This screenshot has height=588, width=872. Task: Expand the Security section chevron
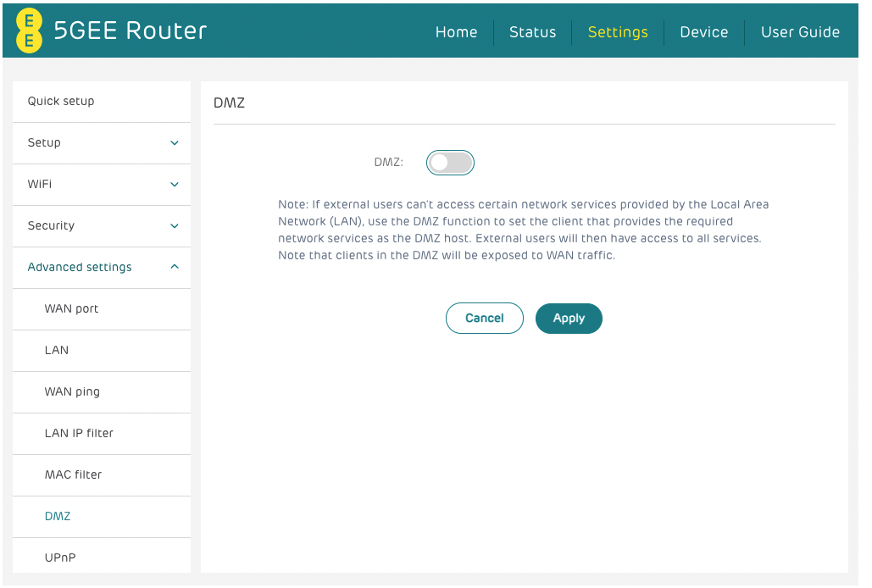click(175, 226)
